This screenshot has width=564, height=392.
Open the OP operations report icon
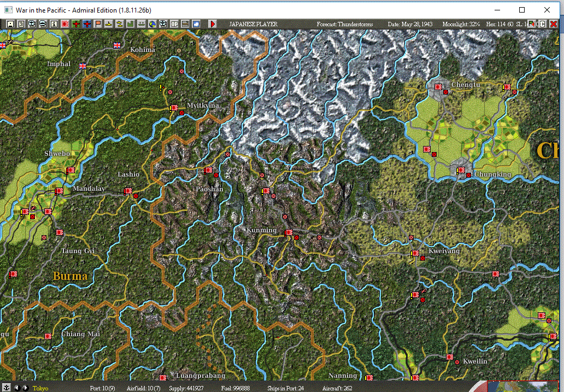point(174,24)
